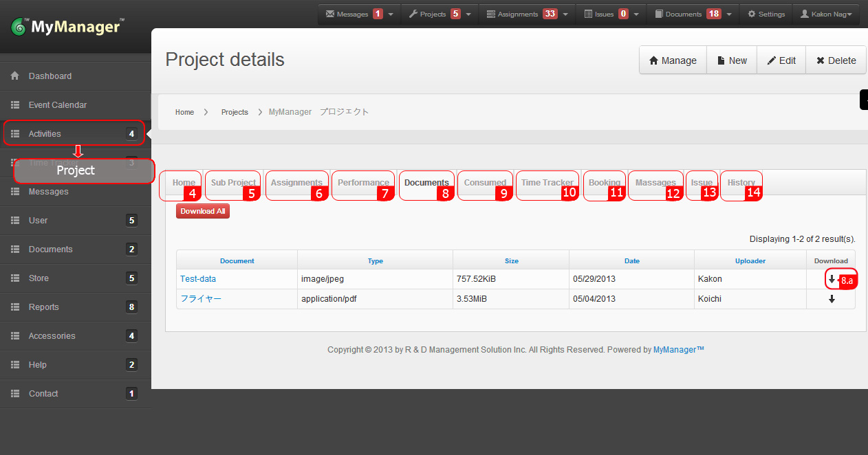Select the Time Tracker tab
The height and width of the screenshot is (455, 868).
[547, 183]
